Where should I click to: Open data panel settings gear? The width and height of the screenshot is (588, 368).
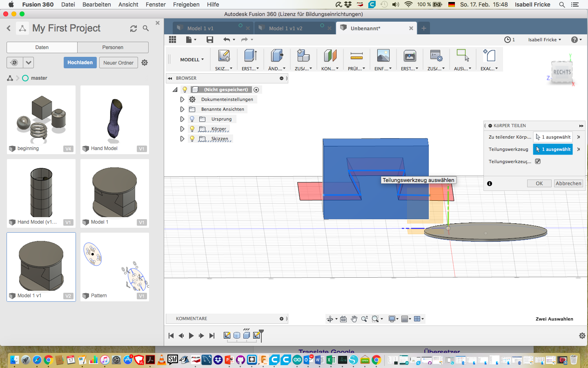point(145,63)
